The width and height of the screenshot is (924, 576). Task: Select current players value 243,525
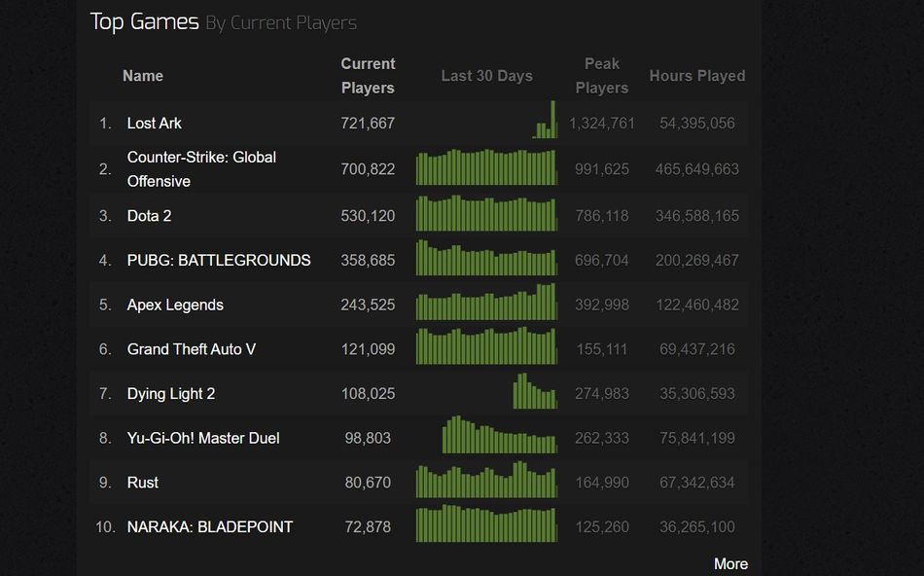[368, 305]
